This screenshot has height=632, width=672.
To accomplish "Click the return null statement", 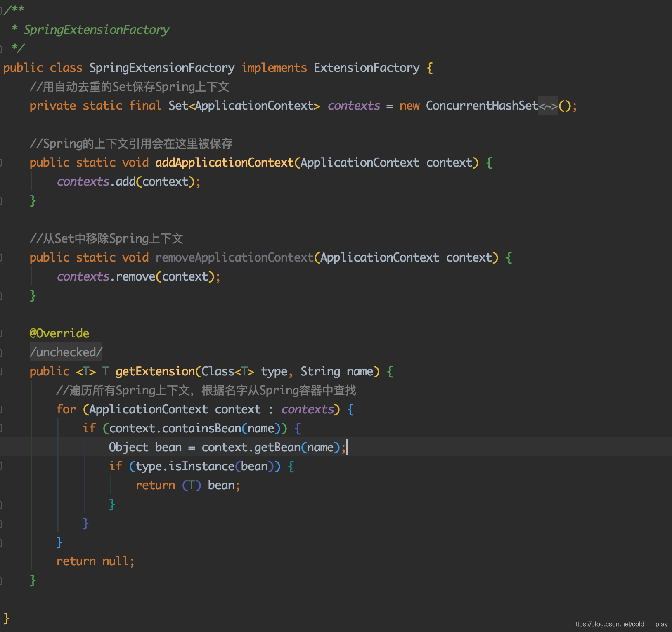I will (x=96, y=561).
